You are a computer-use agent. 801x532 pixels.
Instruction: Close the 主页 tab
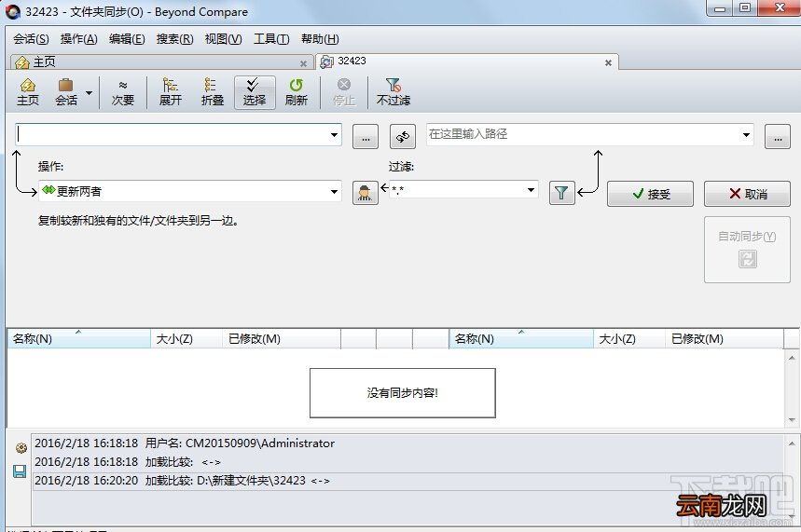tap(303, 63)
